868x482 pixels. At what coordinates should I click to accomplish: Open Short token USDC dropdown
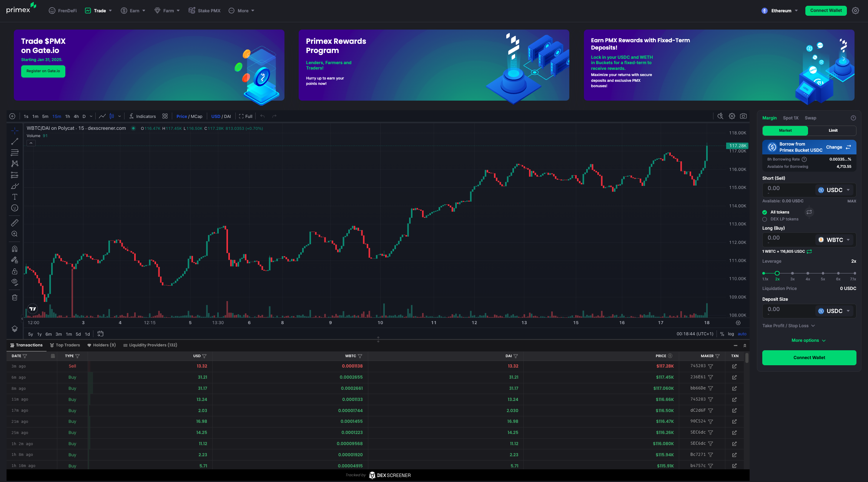pos(834,190)
